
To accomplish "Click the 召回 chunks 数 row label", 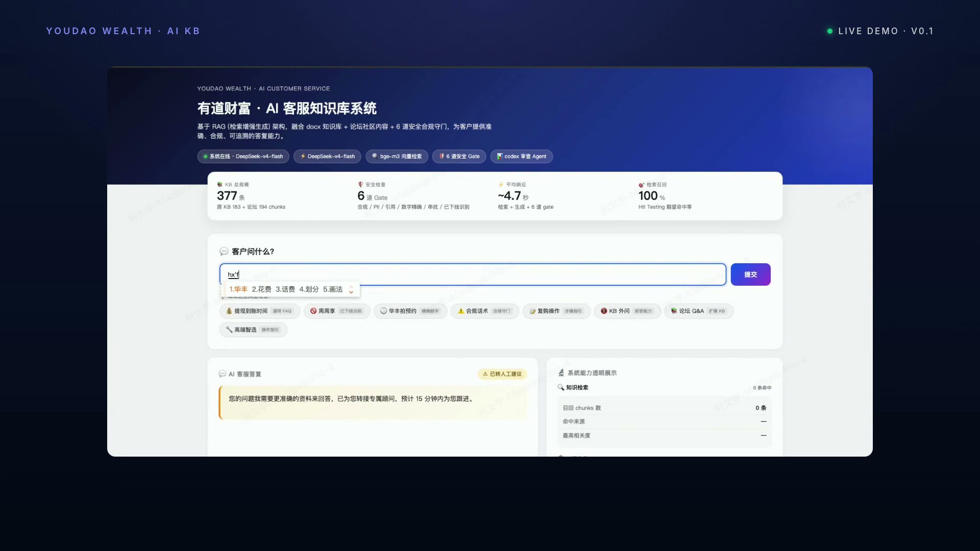I will pyautogui.click(x=582, y=408).
